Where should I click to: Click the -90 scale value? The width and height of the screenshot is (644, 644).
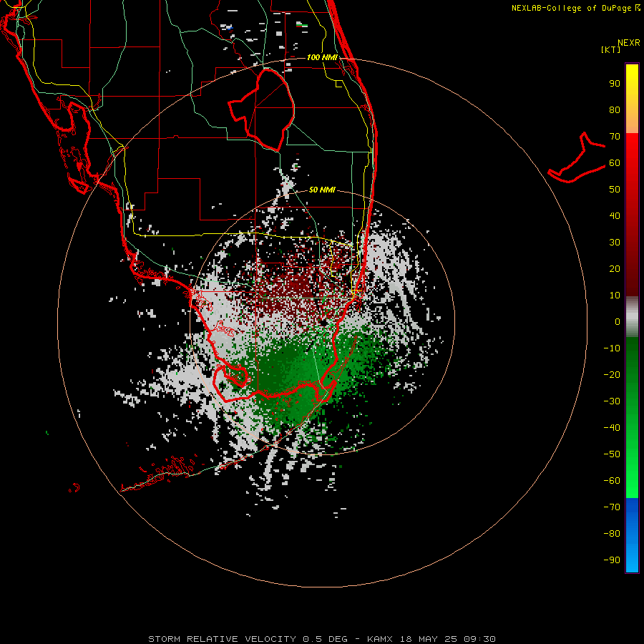tap(612, 560)
